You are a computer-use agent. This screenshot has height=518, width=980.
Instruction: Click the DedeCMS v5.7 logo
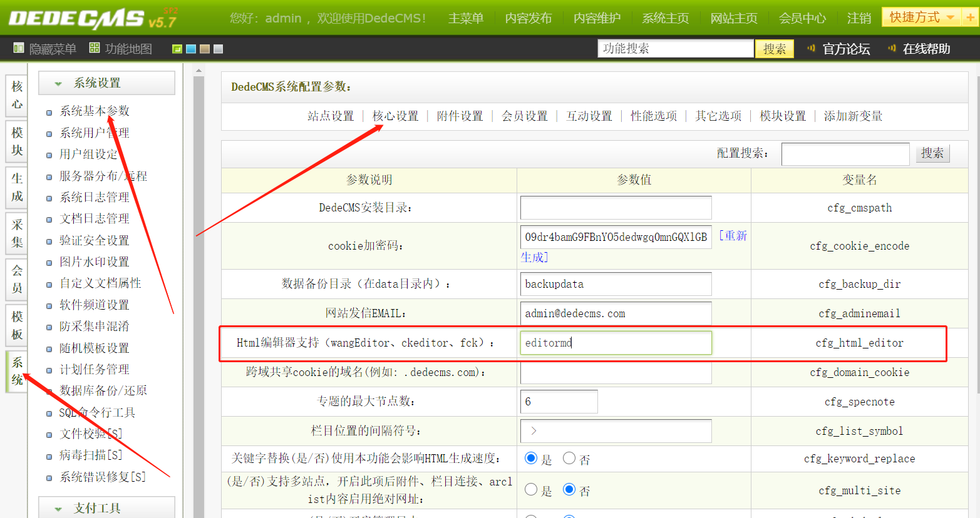(x=93, y=19)
